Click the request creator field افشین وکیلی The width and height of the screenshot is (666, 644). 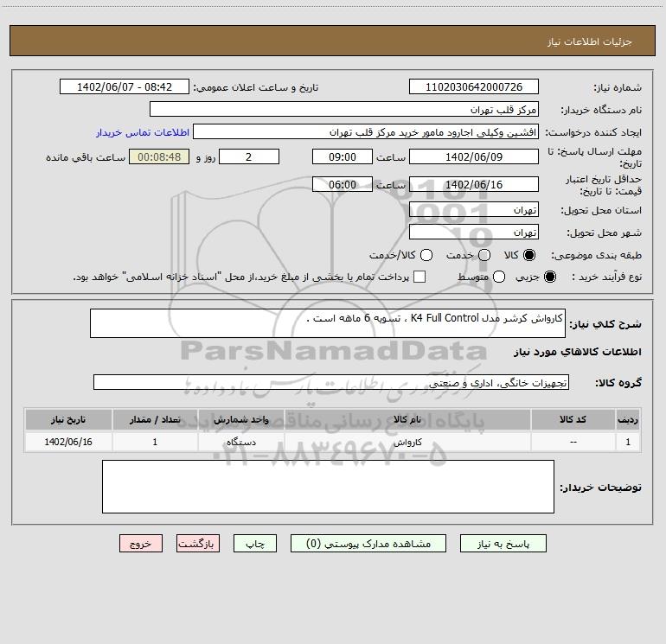(x=366, y=132)
